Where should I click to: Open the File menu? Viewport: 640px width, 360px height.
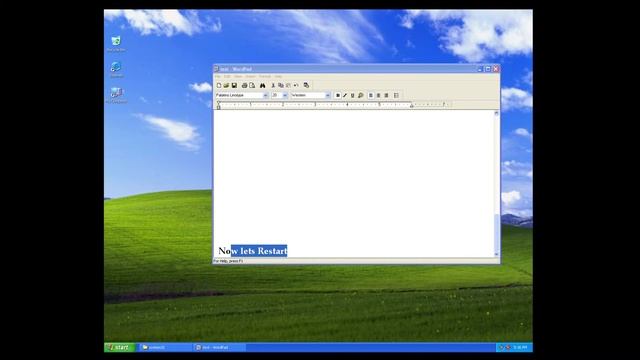[218, 76]
